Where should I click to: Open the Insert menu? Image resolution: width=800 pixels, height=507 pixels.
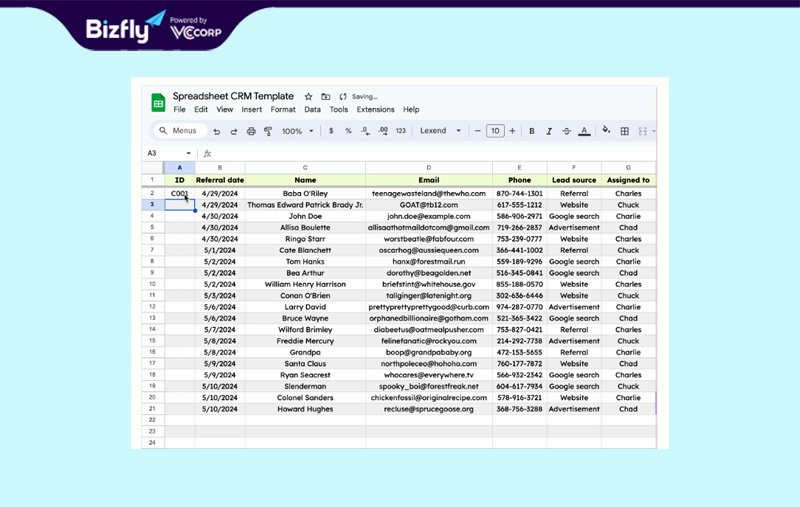(x=251, y=110)
